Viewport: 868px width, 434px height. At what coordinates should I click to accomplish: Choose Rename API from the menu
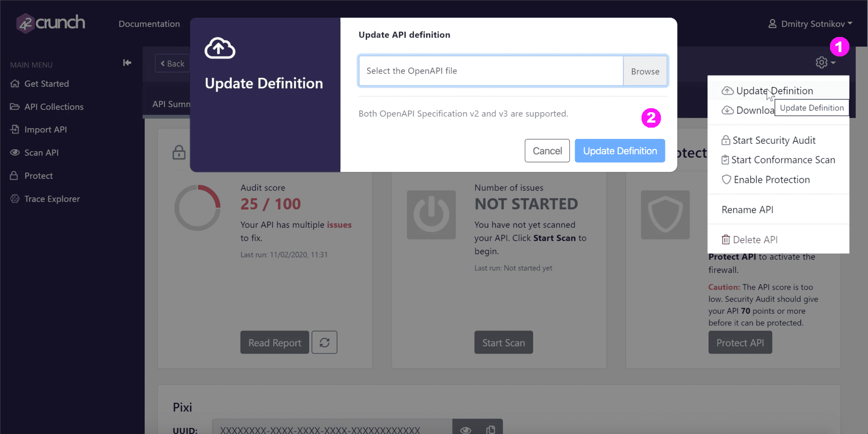click(747, 209)
